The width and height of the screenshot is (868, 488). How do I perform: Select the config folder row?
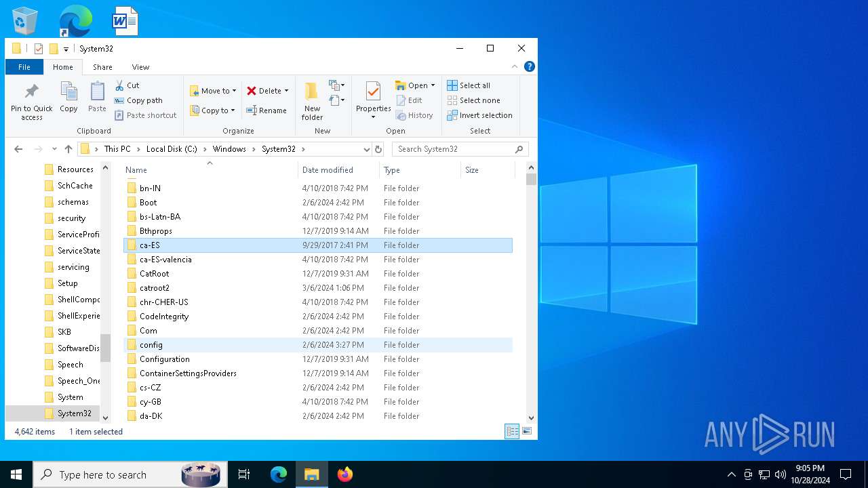pyautogui.click(x=318, y=345)
